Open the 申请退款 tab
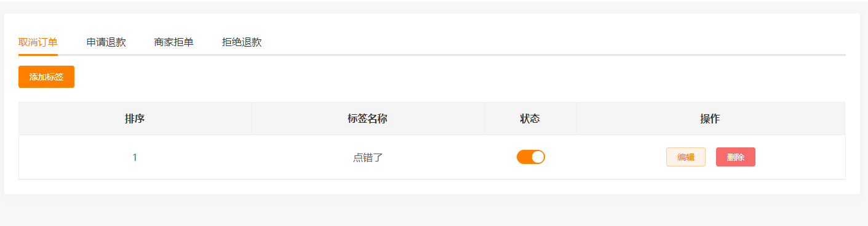The image size is (868, 226). tap(106, 42)
